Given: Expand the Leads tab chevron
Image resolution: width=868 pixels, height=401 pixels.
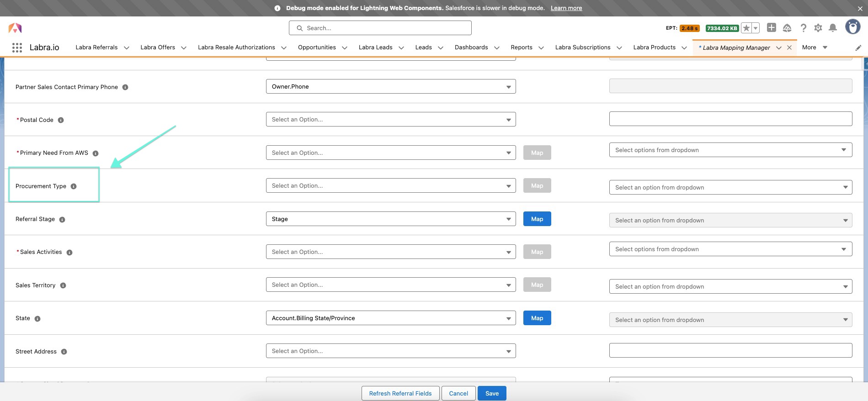Looking at the screenshot, I should [x=441, y=48].
